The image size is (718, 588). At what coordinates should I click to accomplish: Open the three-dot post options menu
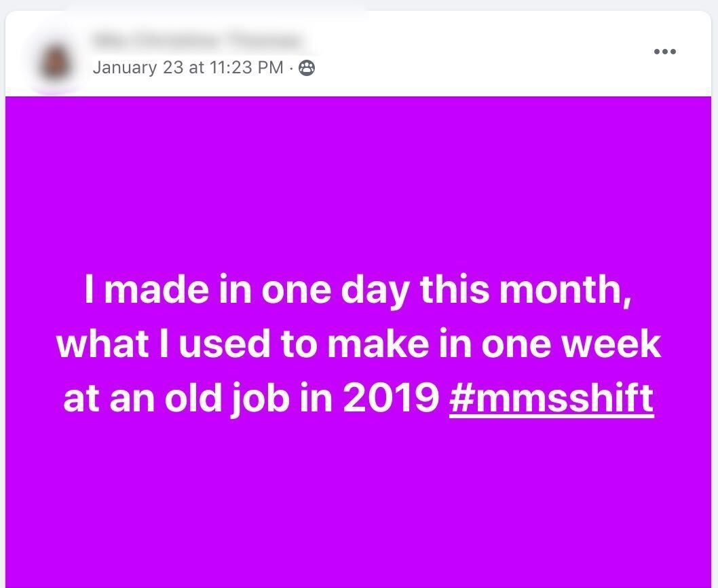[664, 52]
